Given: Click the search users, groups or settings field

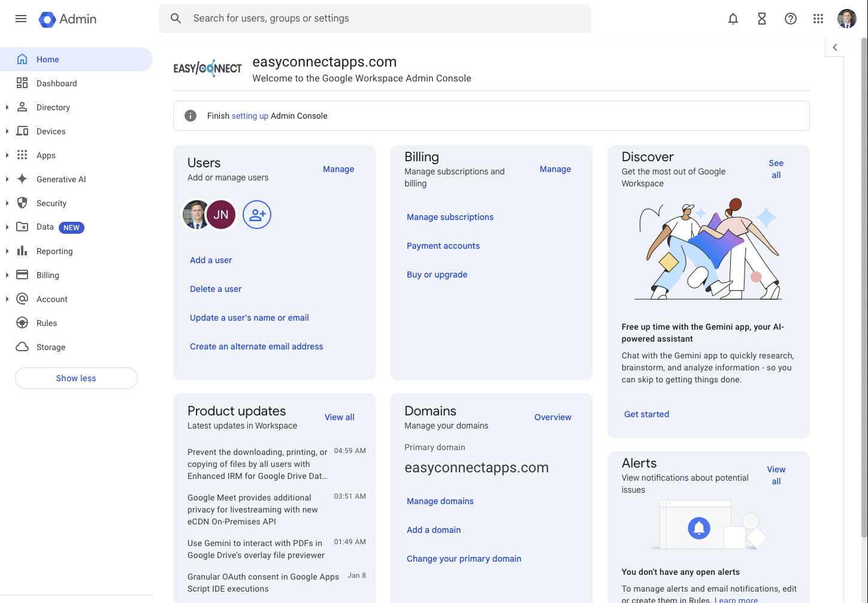Looking at the screenshot, I should coord(383,19).
